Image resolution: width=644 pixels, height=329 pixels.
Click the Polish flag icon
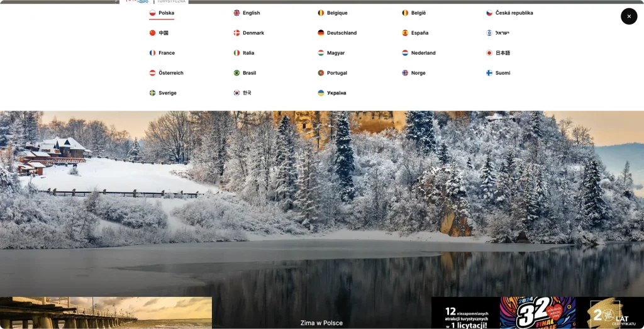click(x=152, y=13)
